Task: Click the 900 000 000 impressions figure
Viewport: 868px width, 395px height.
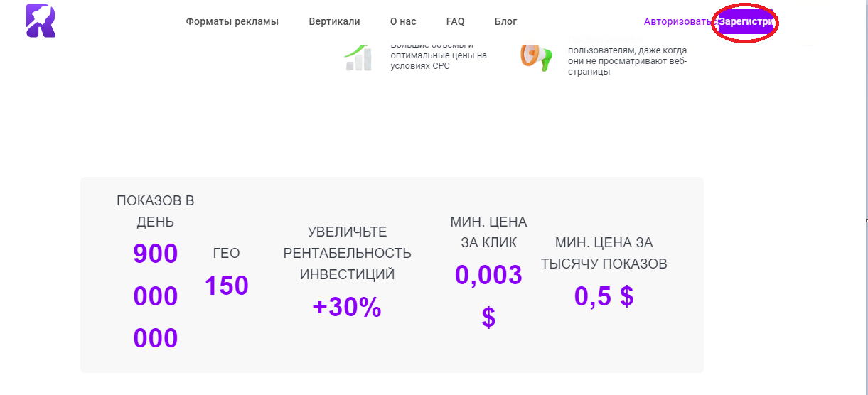Action: click(156, 296)
